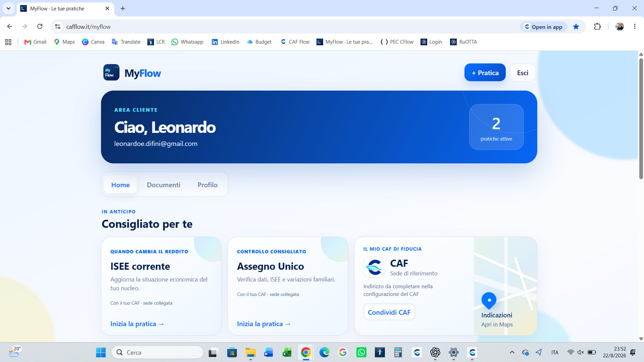Open the MyFlow · Le tue pra... bookmark

pyautogui.click(x=344, y=42)
